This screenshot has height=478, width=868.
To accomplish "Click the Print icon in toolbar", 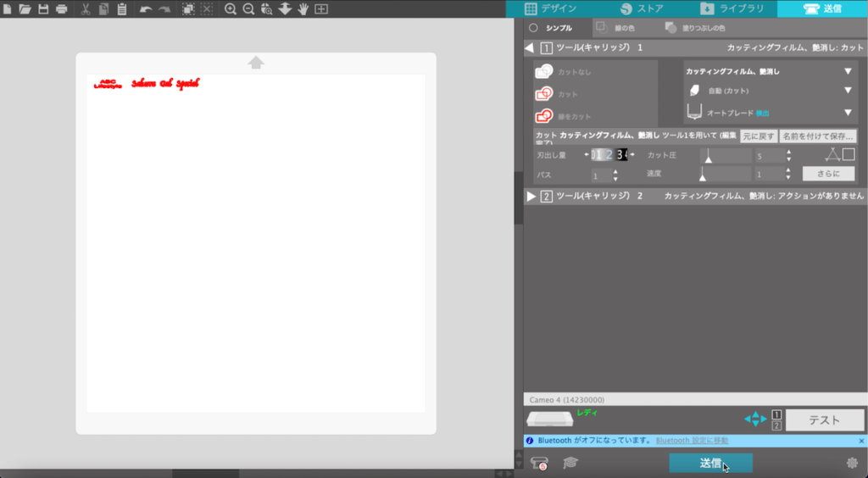I will coord(61,8).
